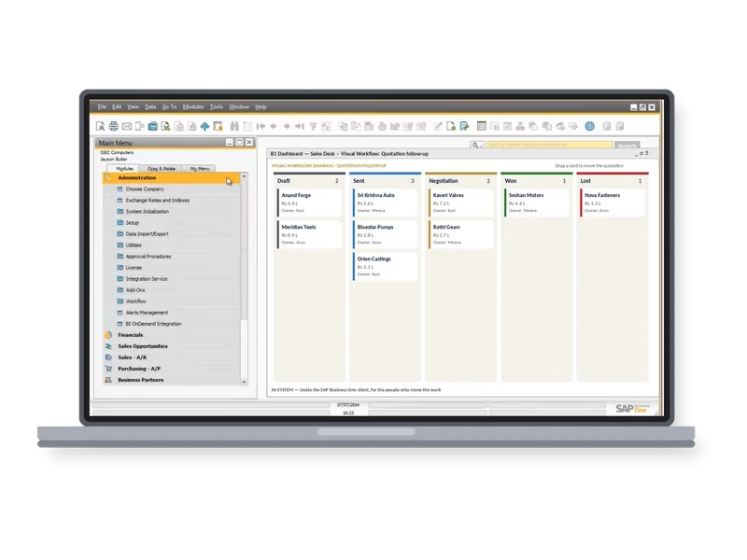The image size is (747, 560).
Task: Collapse the Administration module
Action: click(x=171, y=177)
